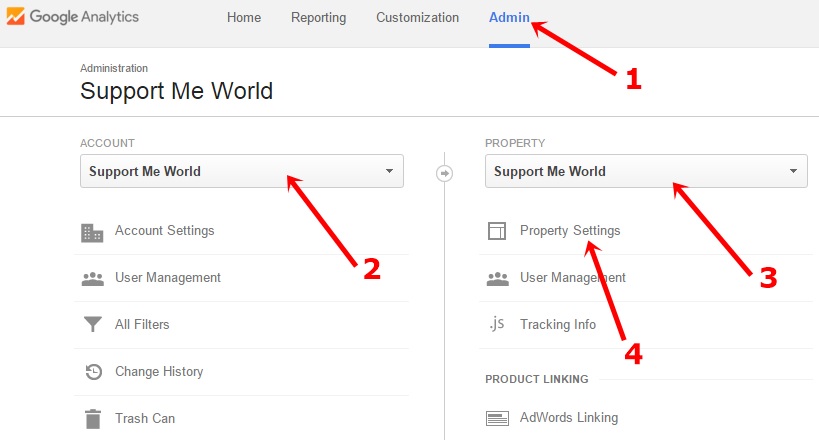The height and width of the screenshot is (440, 819).
Task: Select the Admin tab
Action: (x=509, y=17)
